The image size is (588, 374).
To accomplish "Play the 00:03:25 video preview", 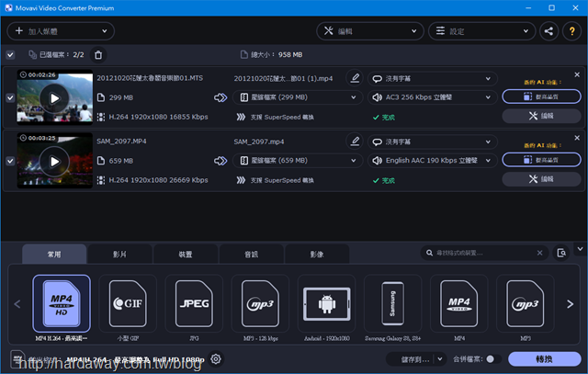I will click(x=55, y=162).
